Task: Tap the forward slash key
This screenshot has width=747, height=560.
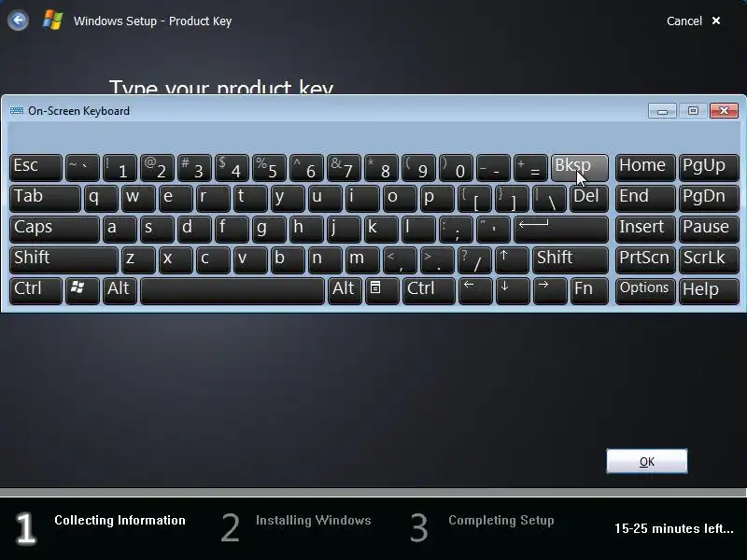Action: coord(475,260)
